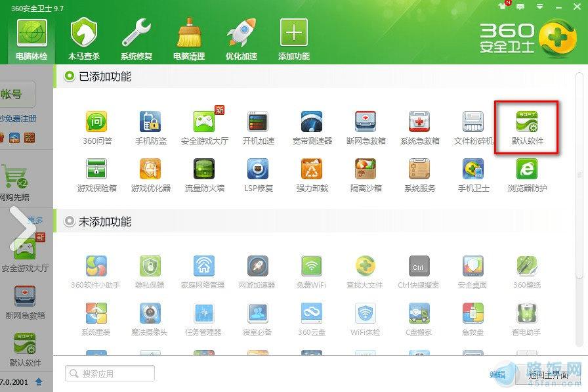The image size is (588, 392).
Task: Click the version update arrow icon
Action: (39, 382)
